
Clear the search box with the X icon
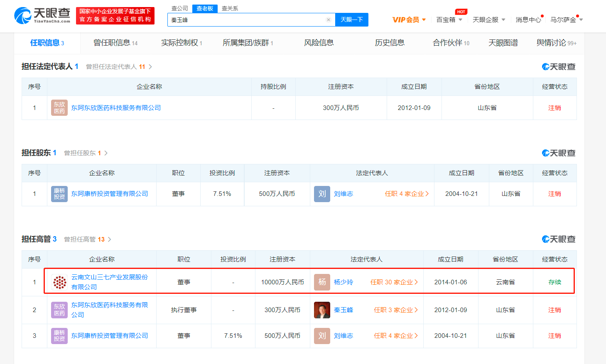329,20
